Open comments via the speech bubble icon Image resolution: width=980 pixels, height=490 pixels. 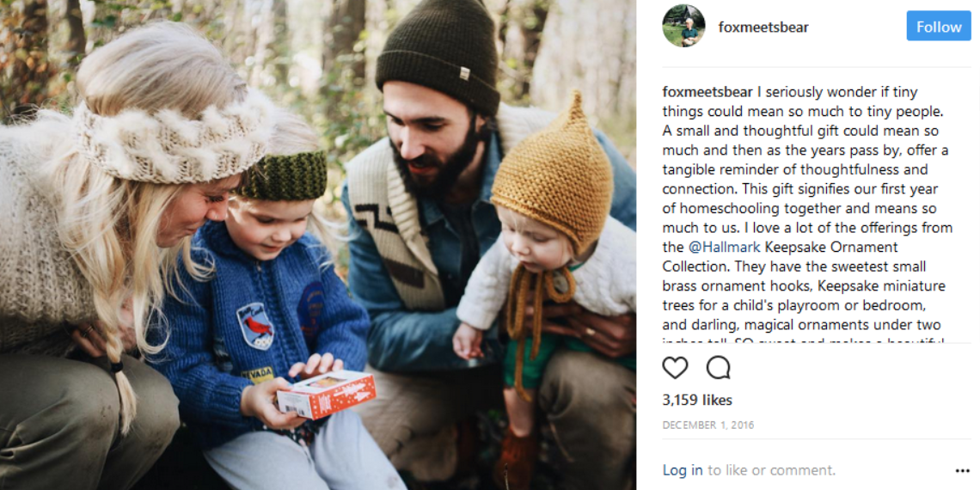pyautogui.click(x=718, y=368)
